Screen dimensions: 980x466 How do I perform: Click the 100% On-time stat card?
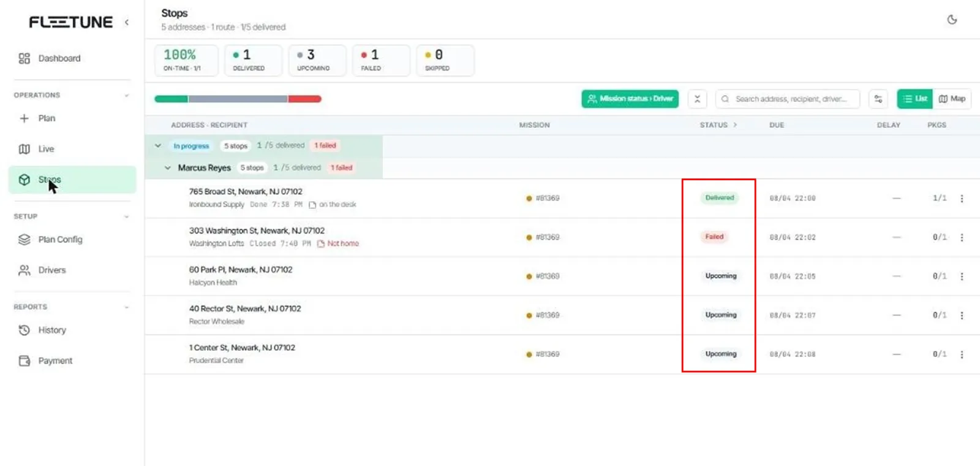point(186,60)
